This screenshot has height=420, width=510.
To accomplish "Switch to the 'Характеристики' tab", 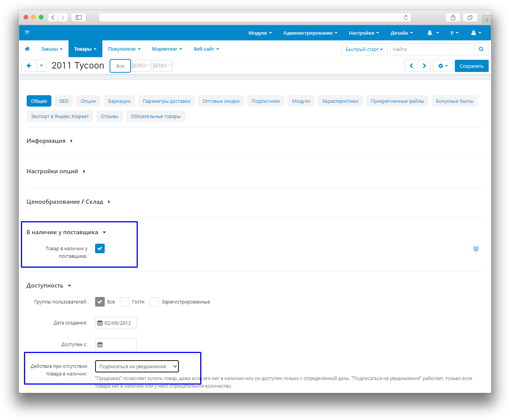I will (x=340, y=101).
